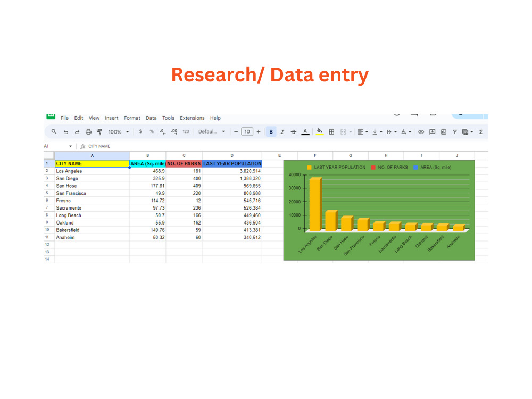Open the Default font dropdown
Image resolution: width=532 pixels, height=399 pixels.
(211, 131)
